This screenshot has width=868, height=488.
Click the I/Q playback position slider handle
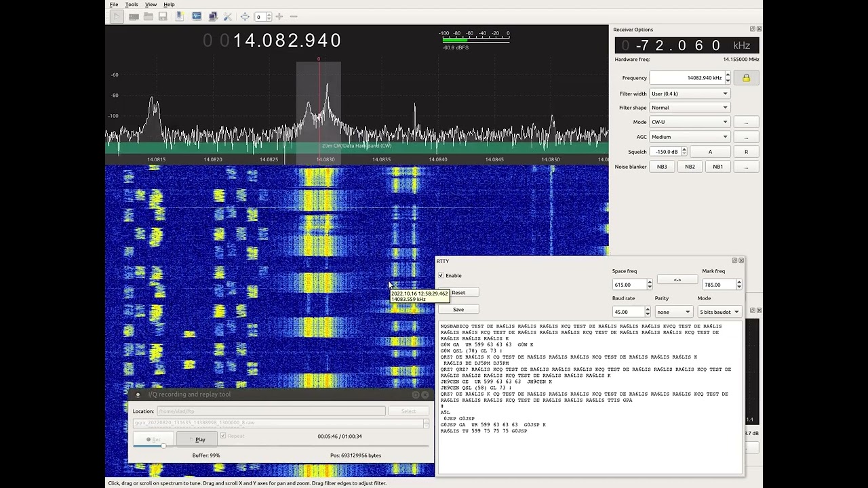(x=163, y=446)
